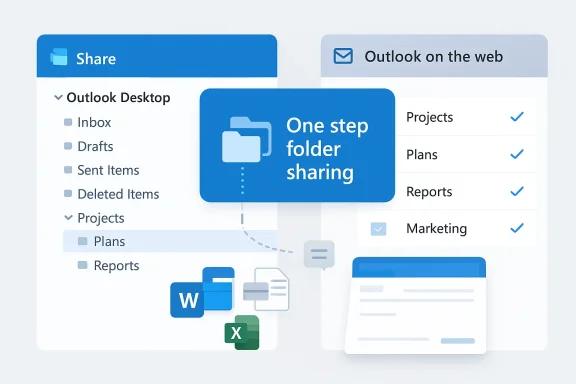Click the Projects row in web list
Image resolution: width=576 pixels, height=384 pixels.
pyautogui.click(x=465, y=117)
